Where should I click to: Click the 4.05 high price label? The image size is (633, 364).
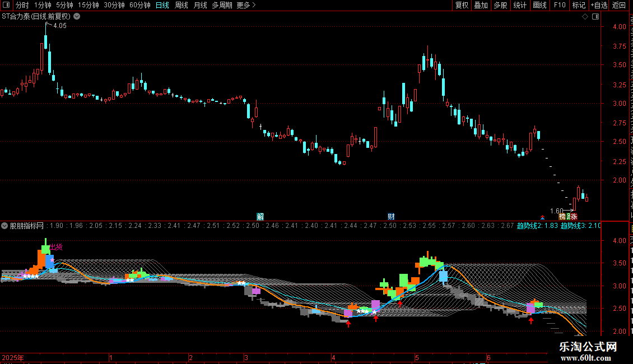click(x=60, y=26)
